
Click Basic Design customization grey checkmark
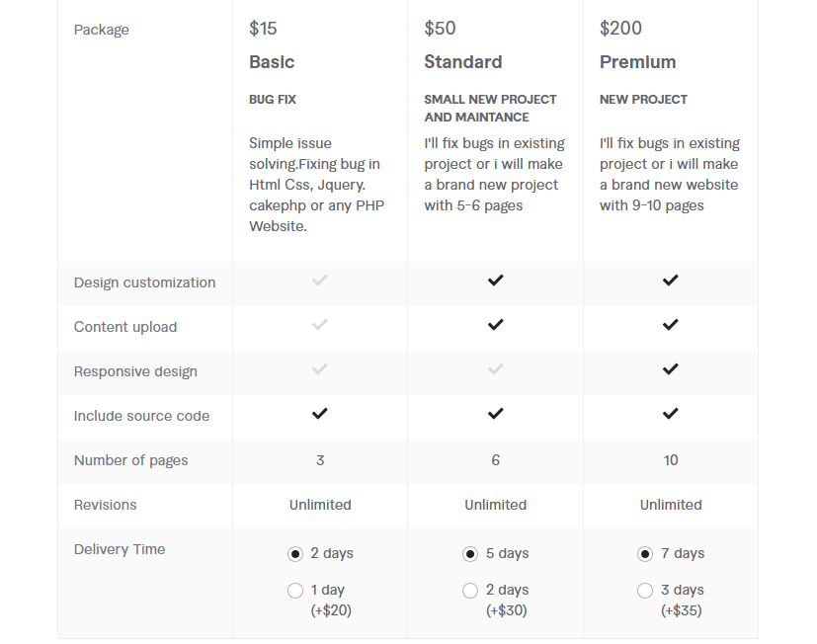tap(319, 281)
